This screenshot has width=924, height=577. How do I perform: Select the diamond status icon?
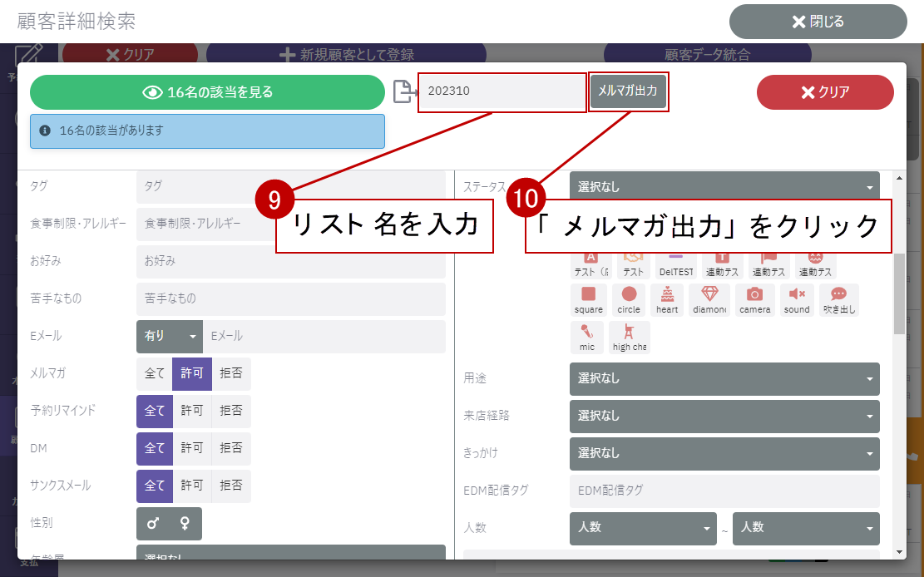pos(709,298)
